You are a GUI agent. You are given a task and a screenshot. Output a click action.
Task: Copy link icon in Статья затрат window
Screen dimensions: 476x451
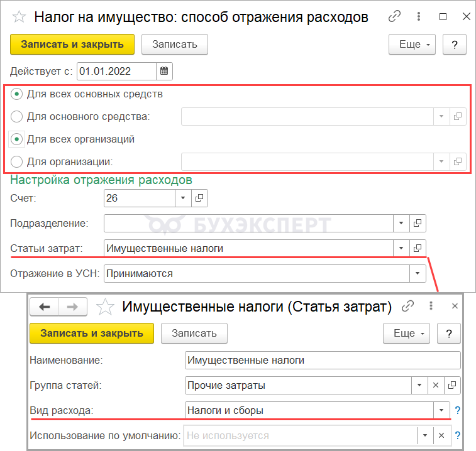click(x=407, y=306)
